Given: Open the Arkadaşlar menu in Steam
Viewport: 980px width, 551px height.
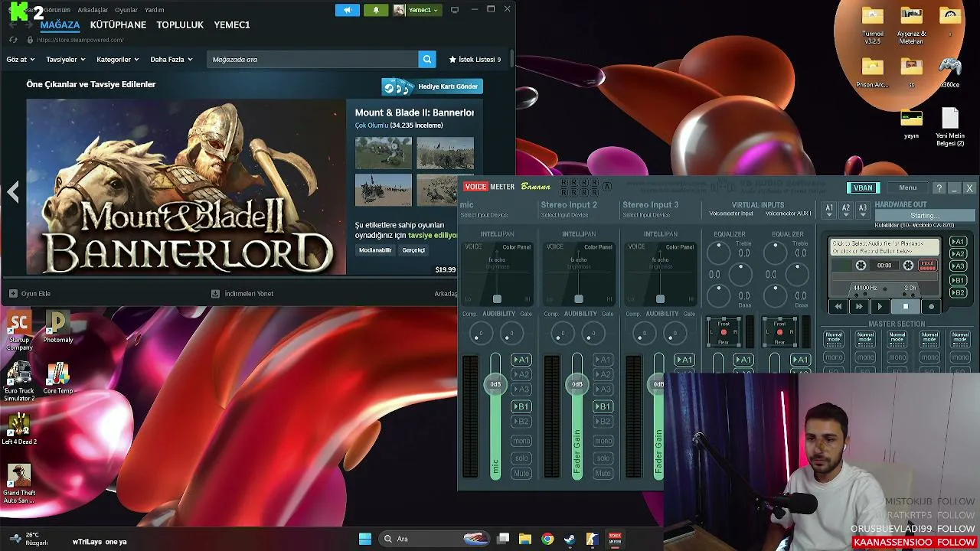Looking at the screenshot, I should [93, 10].
